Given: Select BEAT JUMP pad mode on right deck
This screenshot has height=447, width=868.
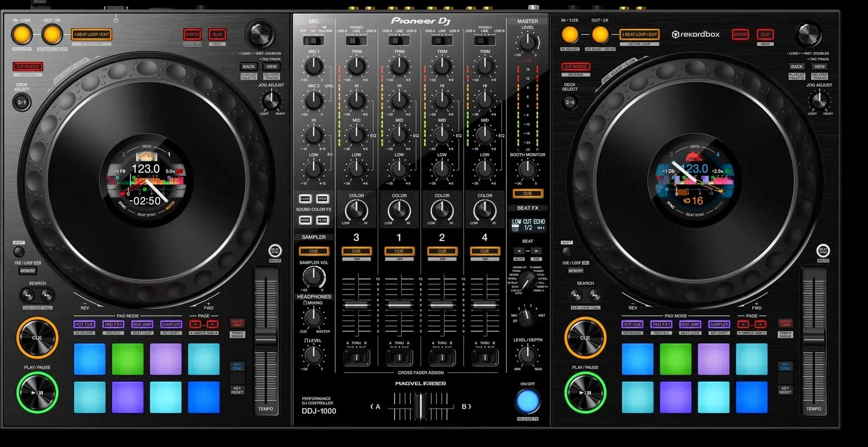Looking at the screenshot, I should tap(690, 325).
